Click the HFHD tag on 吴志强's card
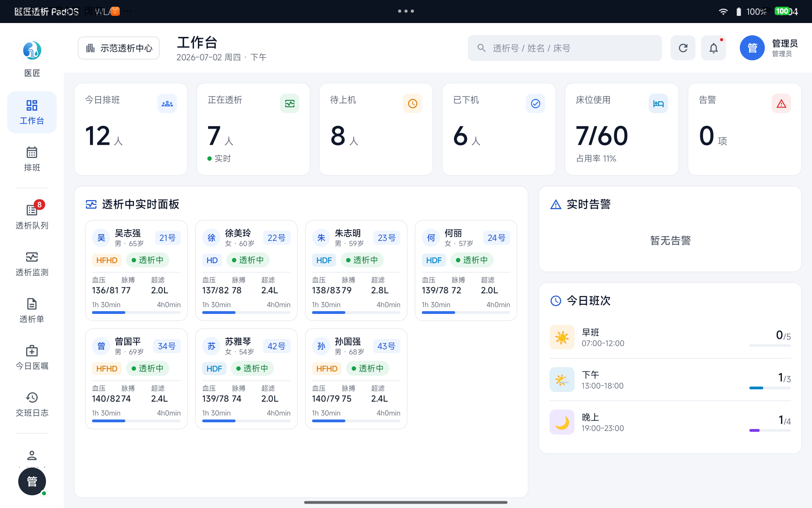The image size is (812, 508). 107,260
